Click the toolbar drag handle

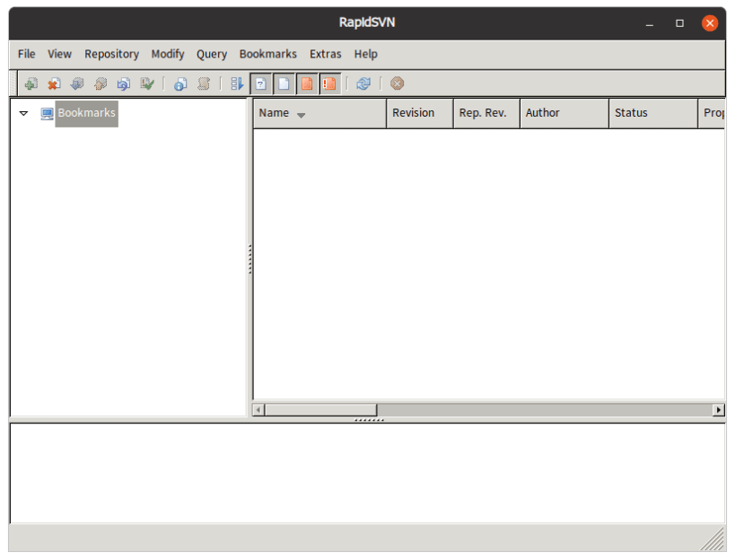coord(13,83)
